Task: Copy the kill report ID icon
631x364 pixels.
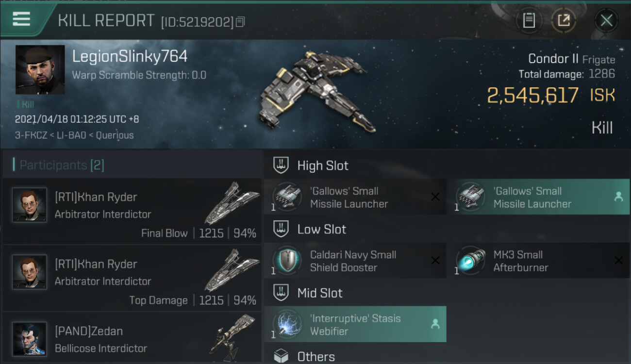Action: point(241,22)
